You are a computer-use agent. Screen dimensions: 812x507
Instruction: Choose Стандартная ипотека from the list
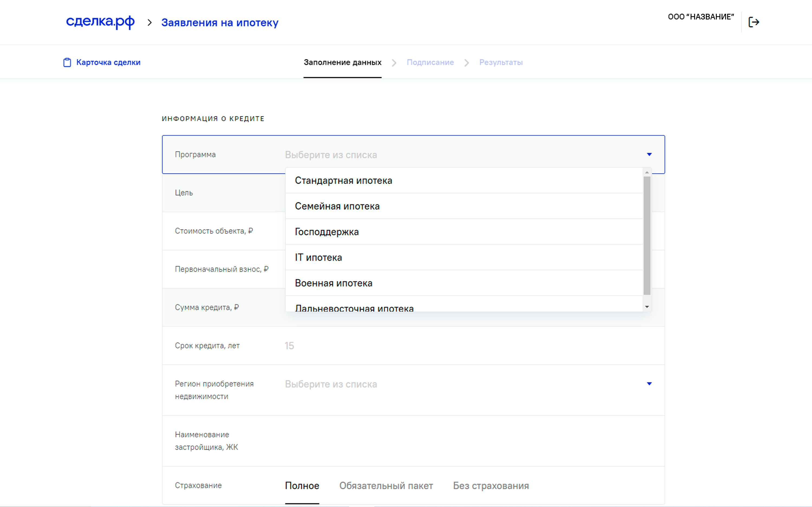tap(464, 180)
